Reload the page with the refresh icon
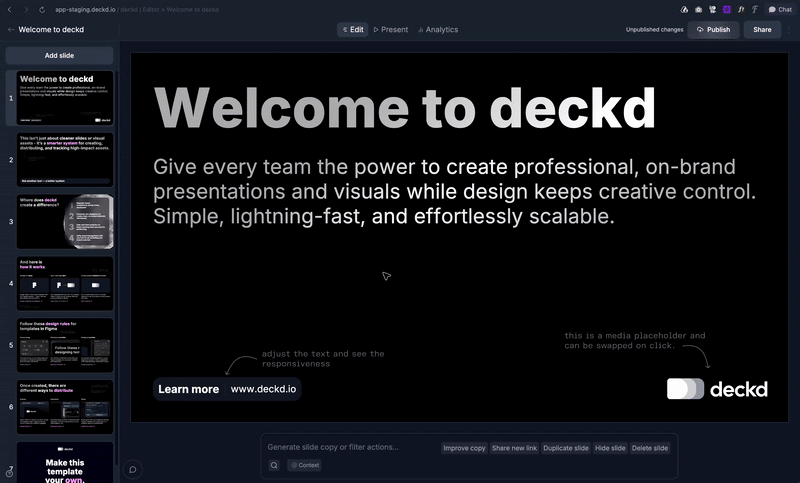 [42, 9]
